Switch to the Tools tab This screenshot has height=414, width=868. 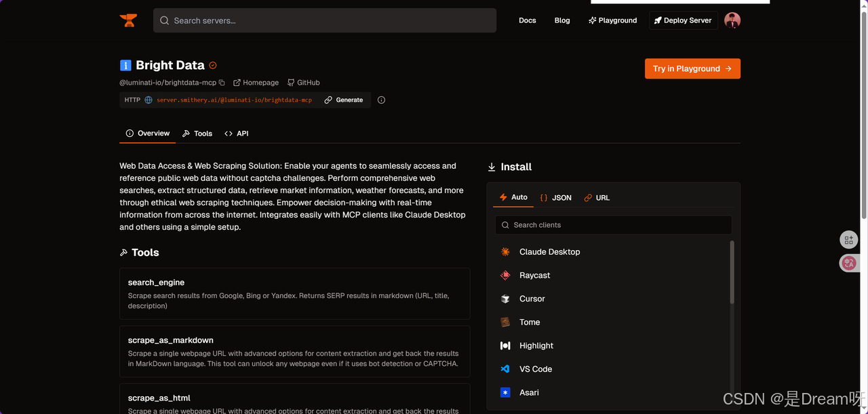point(197,133)
